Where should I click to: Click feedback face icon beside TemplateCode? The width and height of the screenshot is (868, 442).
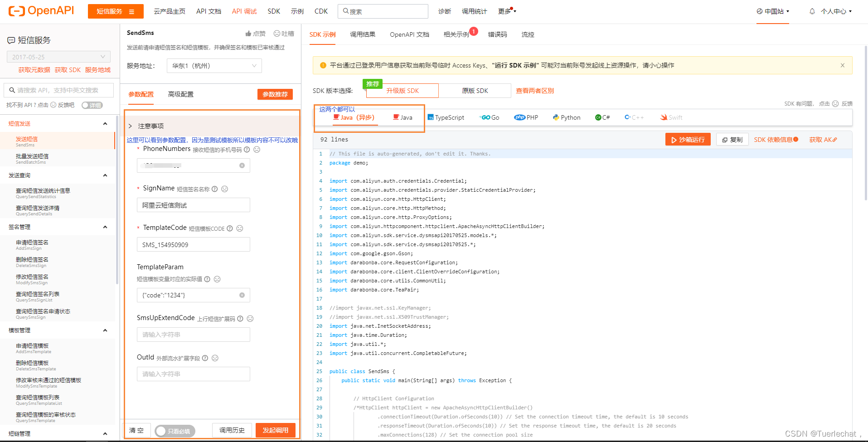point(240,228)
